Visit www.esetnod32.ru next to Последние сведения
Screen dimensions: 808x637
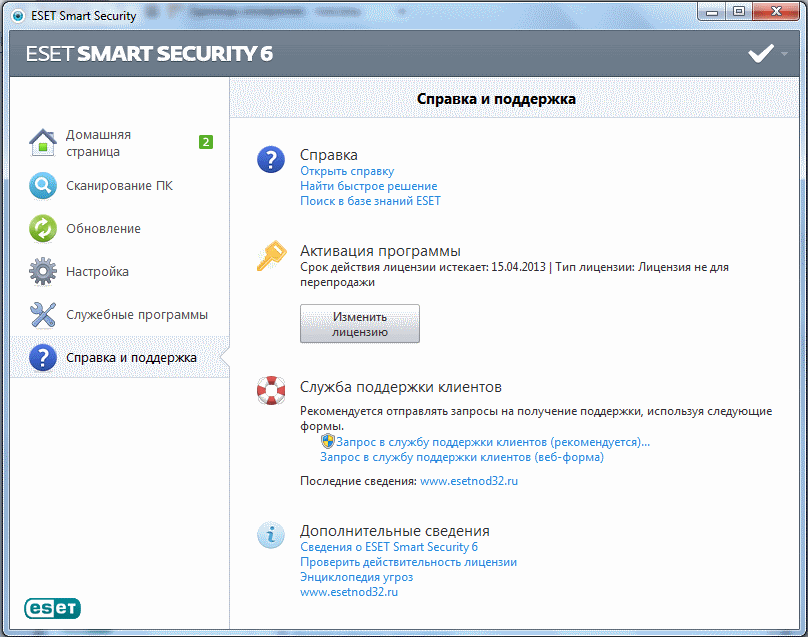(469, 481)
